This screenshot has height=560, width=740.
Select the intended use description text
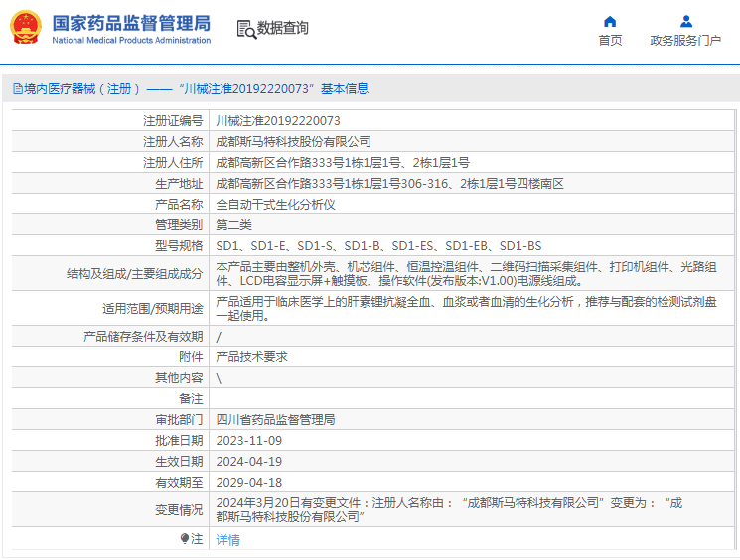[x=466, y=308]
